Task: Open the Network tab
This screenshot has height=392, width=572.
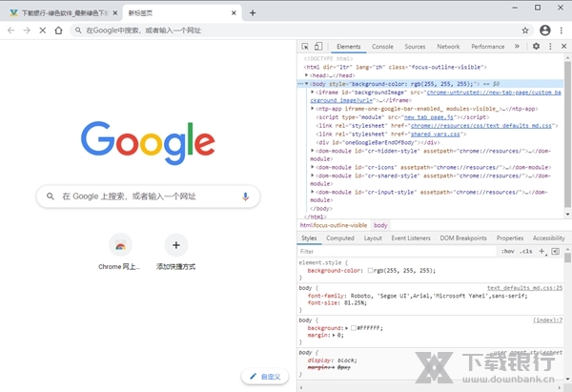Action: coord(448,47)
